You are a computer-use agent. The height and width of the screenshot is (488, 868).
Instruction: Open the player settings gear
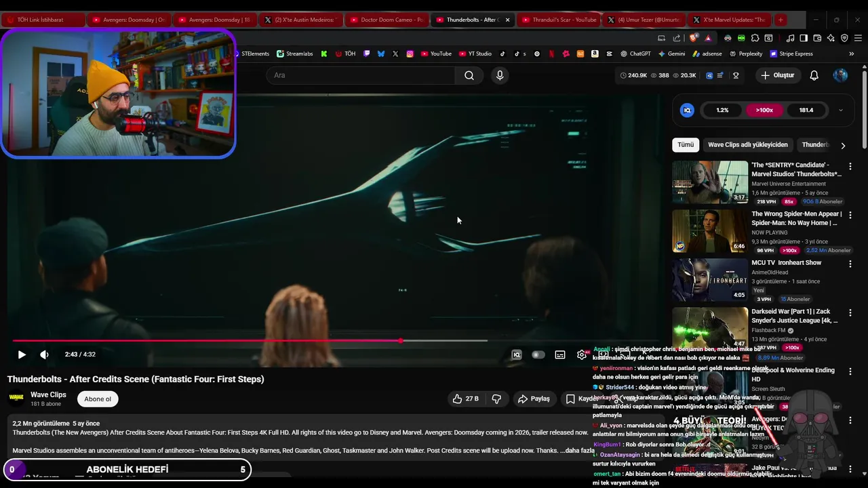pos(581,354)
